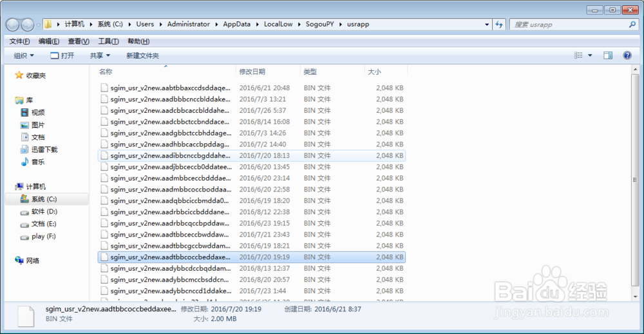The image size is (644, 334).
Task: Open the 编辑(E) menu
Action: pos(49,41)
